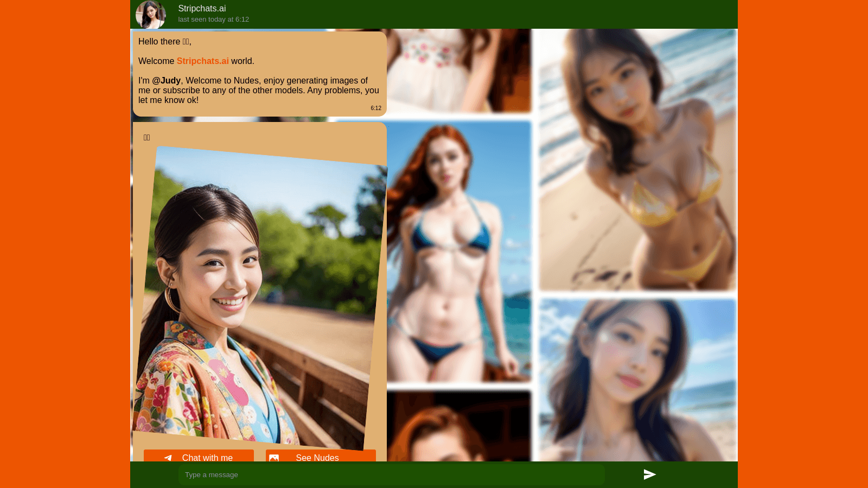The height and width of the screenshot is (488, 868).
Task: Click the paper plane icon on Chat with me
Action: coord(168,458)
